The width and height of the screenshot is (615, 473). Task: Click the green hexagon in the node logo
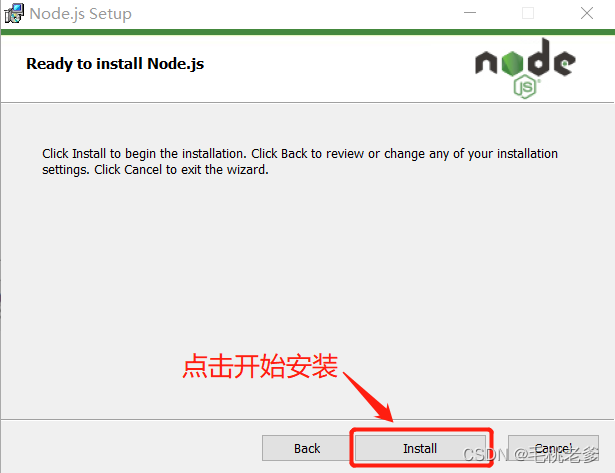click(x=512, y=63)
